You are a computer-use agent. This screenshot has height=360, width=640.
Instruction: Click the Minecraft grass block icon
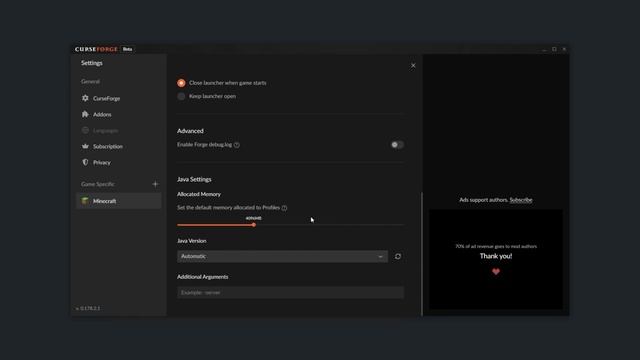[85, 201]
